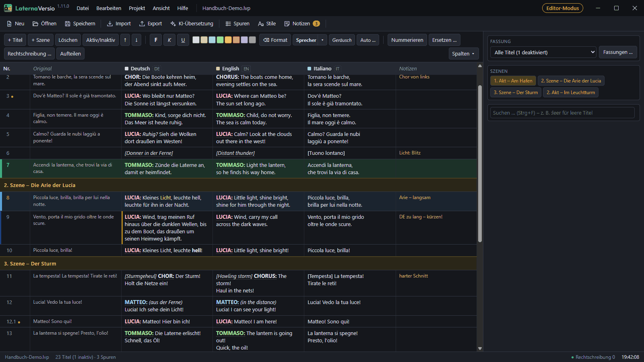This screenshot has width=644, height=362.
Task: Toggle the Editor-Modus pill
Action: coord(562,8)
